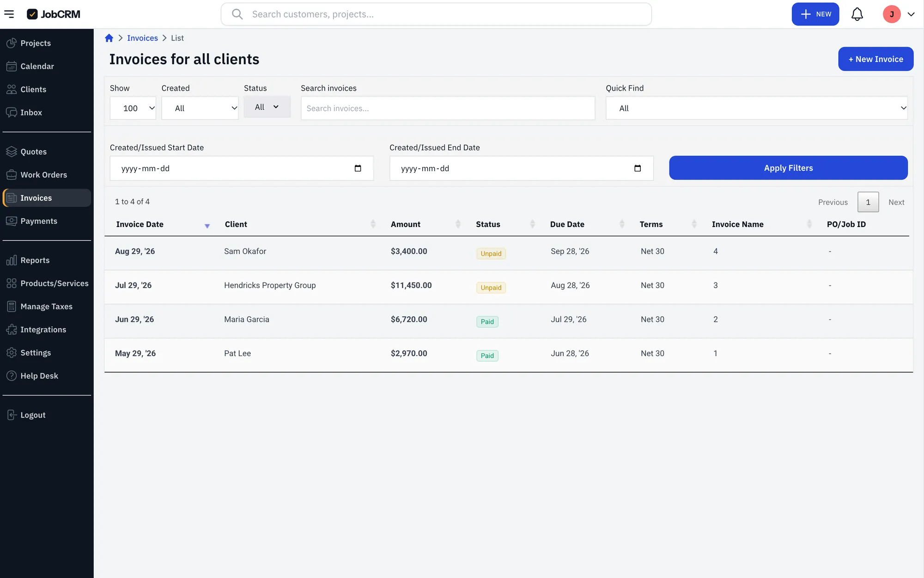Image resolution: width=924 pixels, height=578 pixels.
Task: Click the Clients sidebar icon
Action: [12, 89]
